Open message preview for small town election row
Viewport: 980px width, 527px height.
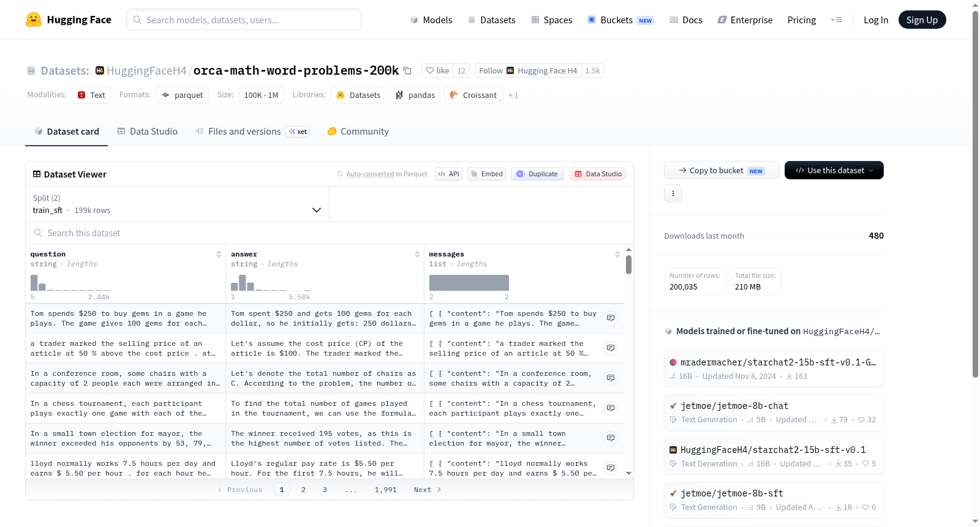click(611, 438)
